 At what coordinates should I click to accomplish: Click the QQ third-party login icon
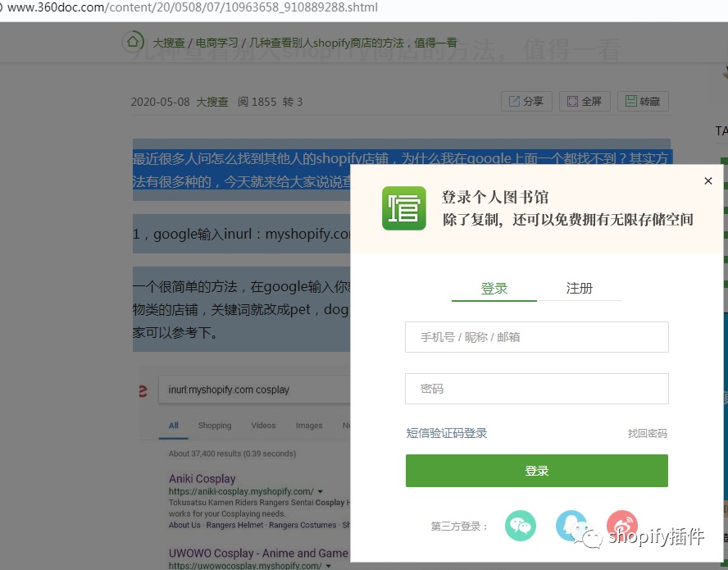pos(571,526)
